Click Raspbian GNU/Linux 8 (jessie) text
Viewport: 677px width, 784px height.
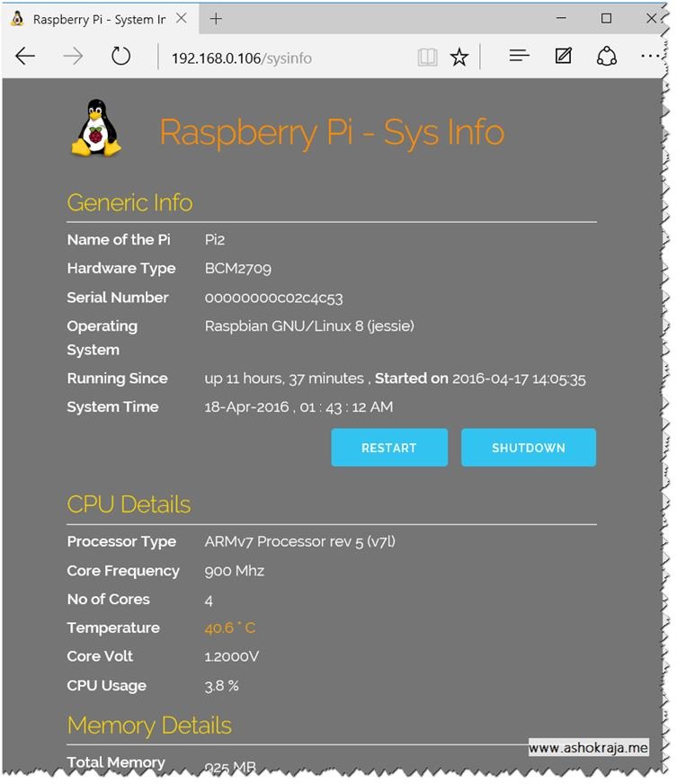click(x=309, y=326)
